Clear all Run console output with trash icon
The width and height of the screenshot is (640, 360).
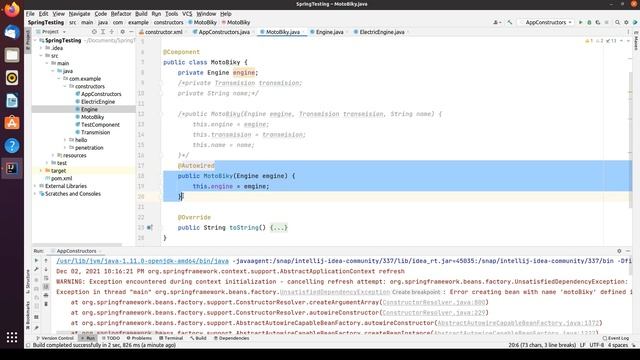click(x=46, y=304)
